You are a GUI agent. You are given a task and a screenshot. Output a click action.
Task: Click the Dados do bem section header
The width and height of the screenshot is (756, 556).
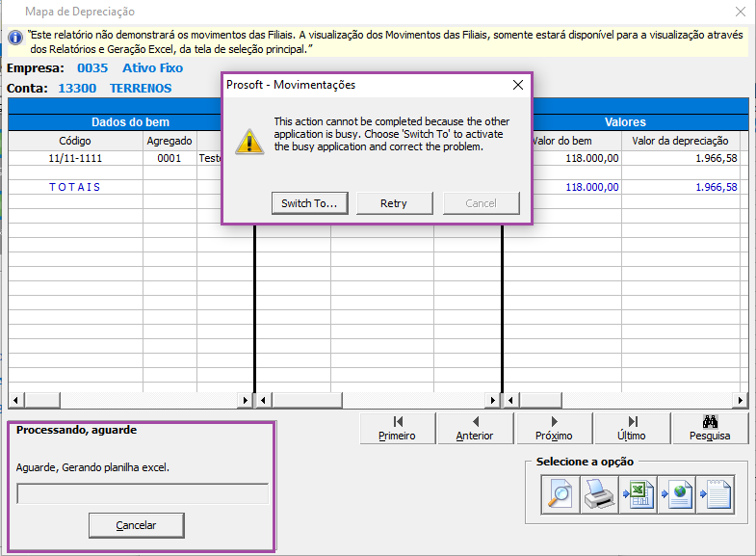(x=131, y=122)
